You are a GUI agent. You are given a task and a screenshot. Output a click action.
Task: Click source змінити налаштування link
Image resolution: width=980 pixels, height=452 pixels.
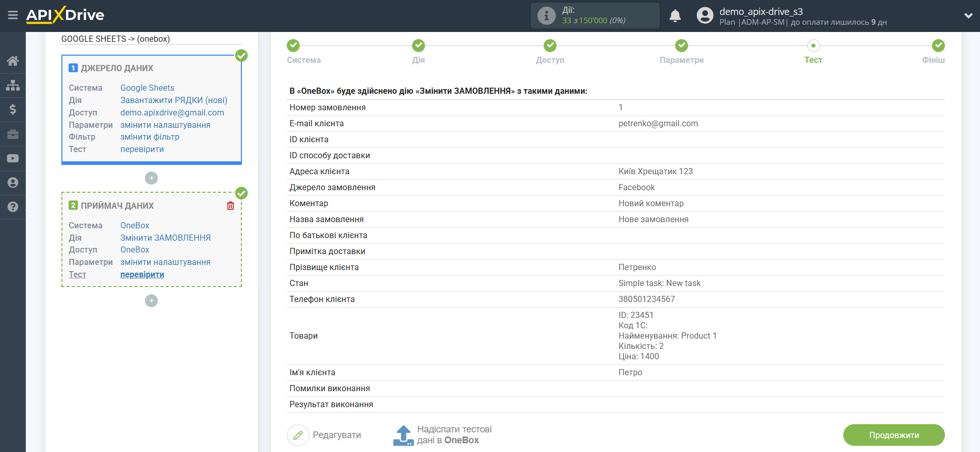tap(165, 125)
